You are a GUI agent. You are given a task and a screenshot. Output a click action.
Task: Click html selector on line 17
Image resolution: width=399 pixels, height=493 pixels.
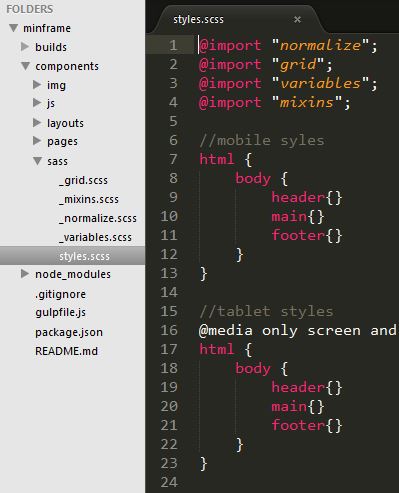[217, 349]
